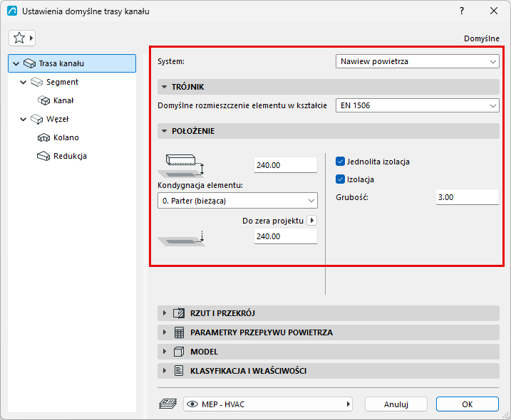Click the Kolano elbow icon

click(43, 137)
